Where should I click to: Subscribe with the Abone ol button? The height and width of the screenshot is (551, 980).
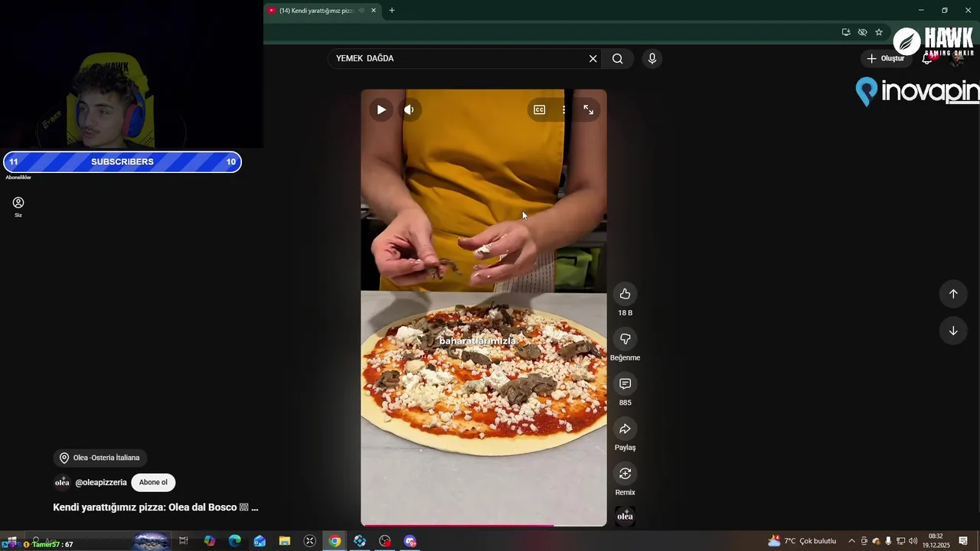pos(153,483)
